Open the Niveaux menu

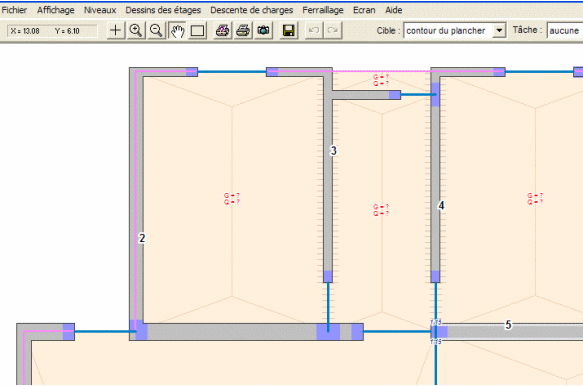tap(100, 10)
